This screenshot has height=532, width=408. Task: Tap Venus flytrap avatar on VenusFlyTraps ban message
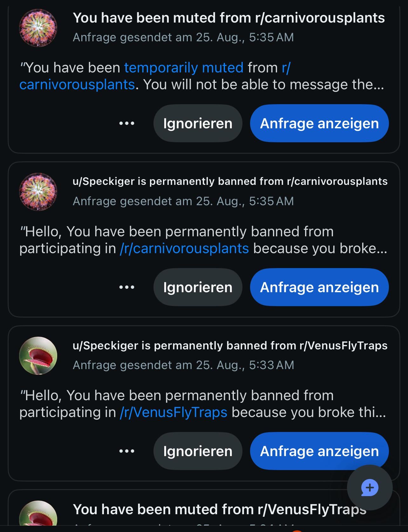(x=38, y=356)
